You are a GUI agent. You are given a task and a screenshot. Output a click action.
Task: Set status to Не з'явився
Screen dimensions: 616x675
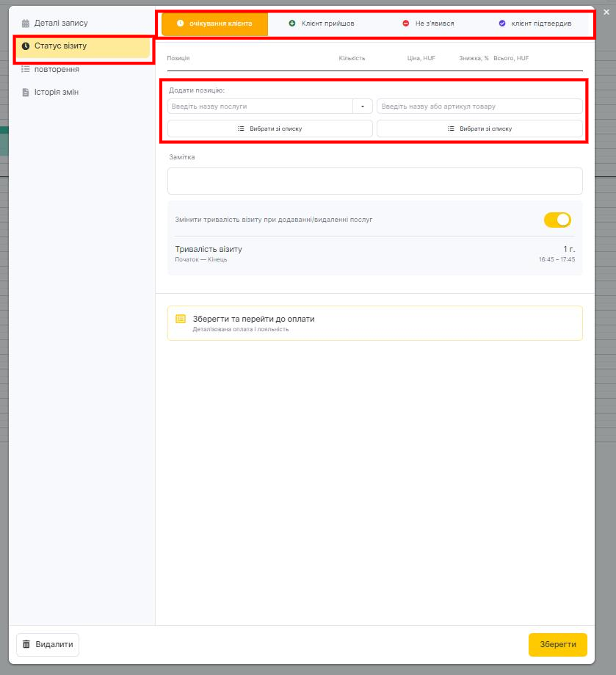[x=428, y=24]
